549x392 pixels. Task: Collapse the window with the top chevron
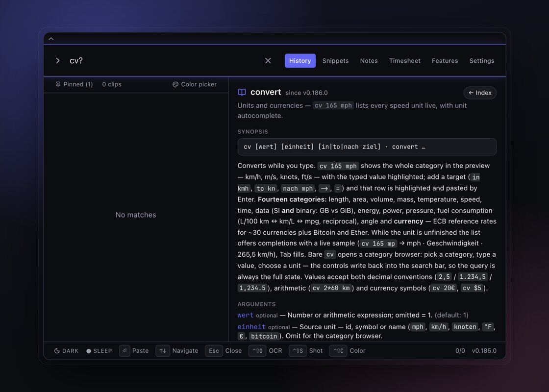click(x=51, y=39)
